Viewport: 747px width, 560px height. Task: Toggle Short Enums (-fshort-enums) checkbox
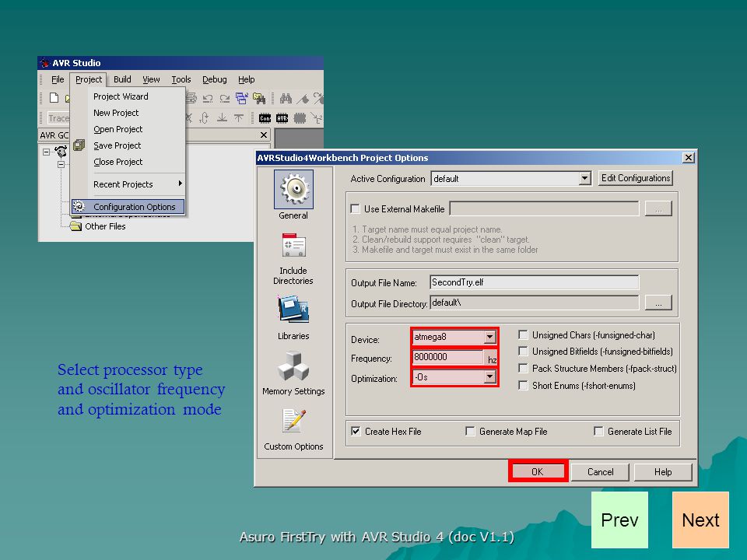tap(523, 385)
